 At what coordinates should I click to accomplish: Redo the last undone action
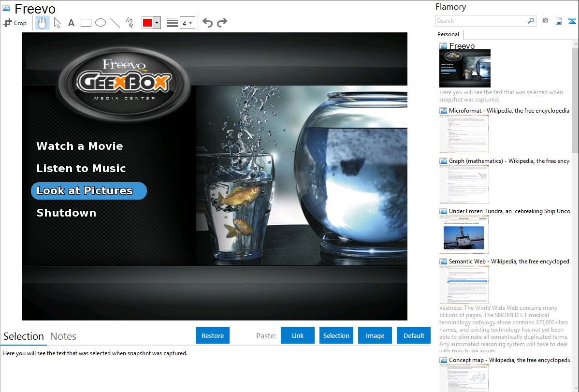click(222, 23)
